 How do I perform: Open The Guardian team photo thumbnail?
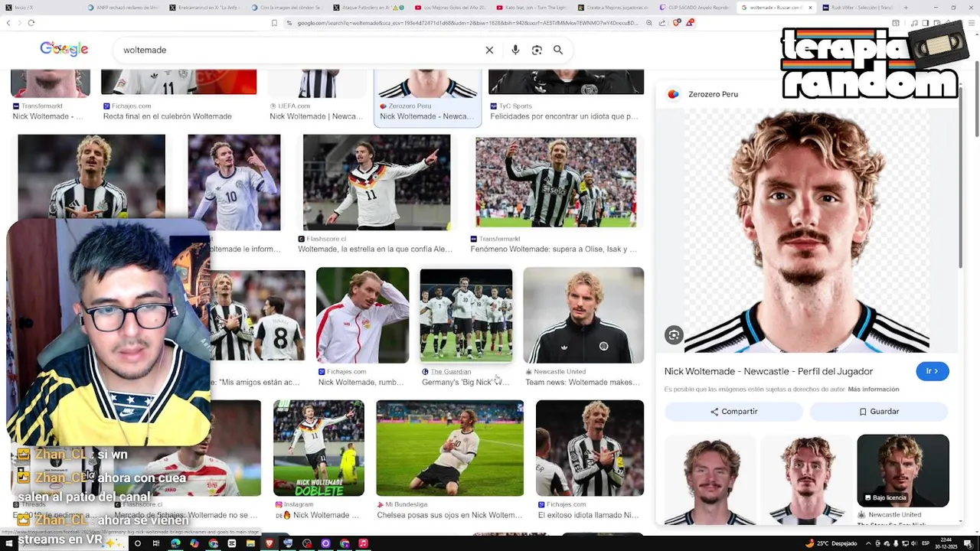coord(465,315)
